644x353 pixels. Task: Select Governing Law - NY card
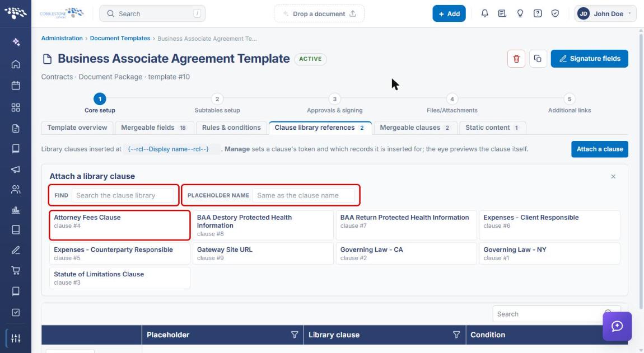549,253
